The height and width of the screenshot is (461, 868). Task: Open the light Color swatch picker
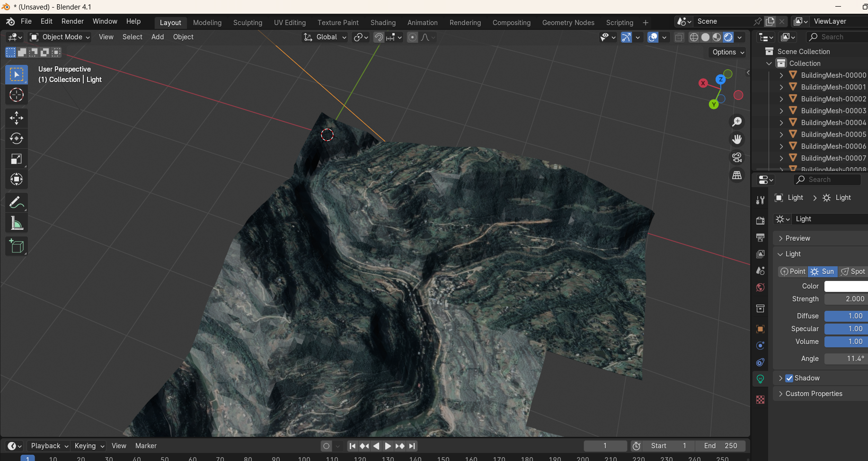click(847, 286)
